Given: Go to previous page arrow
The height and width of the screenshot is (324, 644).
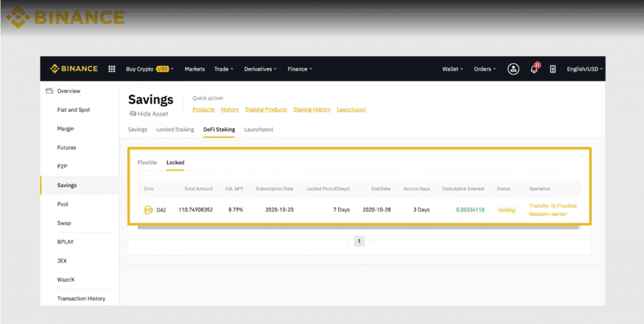Looking at the screenshot, I should pos(347,242).
